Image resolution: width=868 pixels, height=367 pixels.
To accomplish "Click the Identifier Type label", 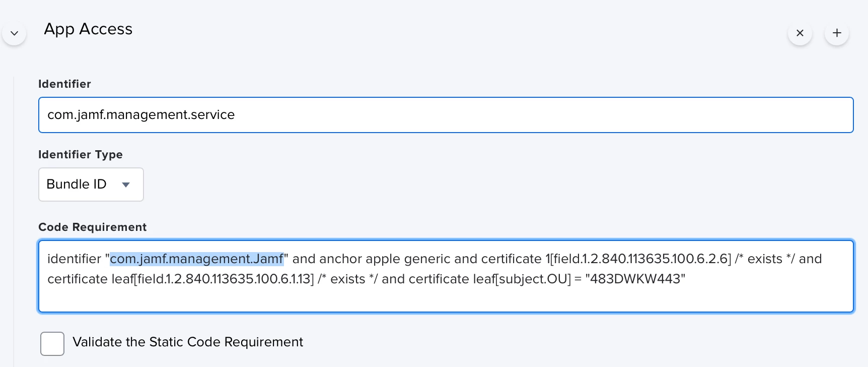I will point(81,155).
